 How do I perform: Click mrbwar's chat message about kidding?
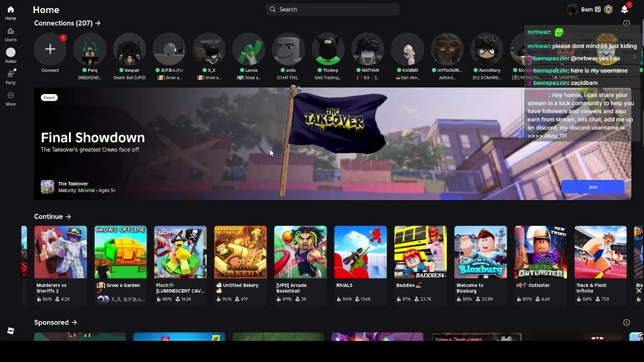tap(582, 46)
